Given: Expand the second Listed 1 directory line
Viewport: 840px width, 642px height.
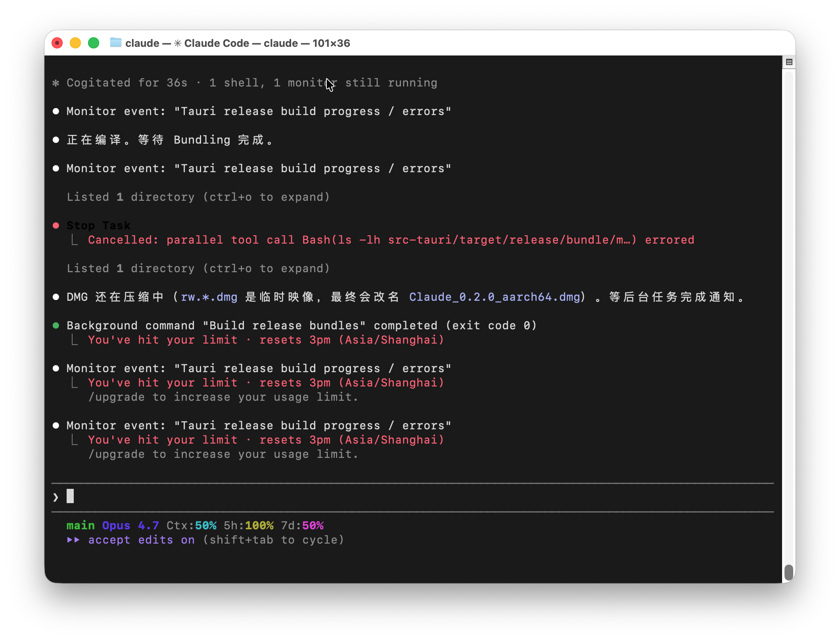Looking at the screenshot, I should [x=198, y=268].
